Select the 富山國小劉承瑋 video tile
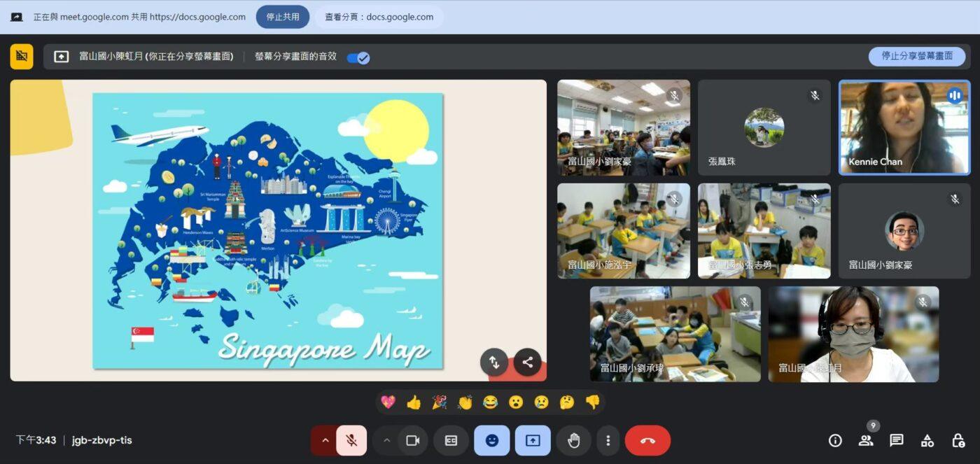The width and height of the screenshot is (980, 464). click(x=675, y=334)
